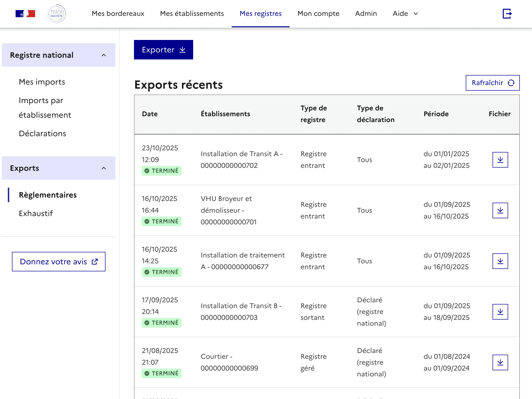The width and height of the screenshot is (532, 399).
Task: Click the Exporter button
Action: pyautogui.click(x=163, y=50)
